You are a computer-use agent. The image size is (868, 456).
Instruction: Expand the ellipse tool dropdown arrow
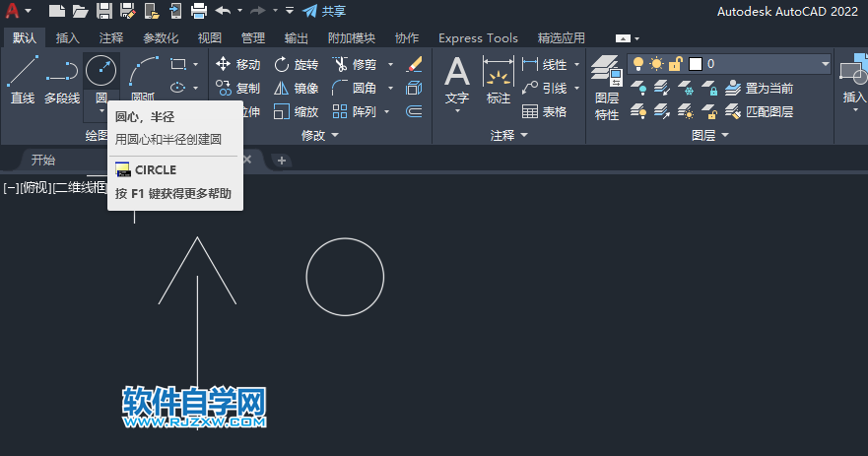point(195,88)
